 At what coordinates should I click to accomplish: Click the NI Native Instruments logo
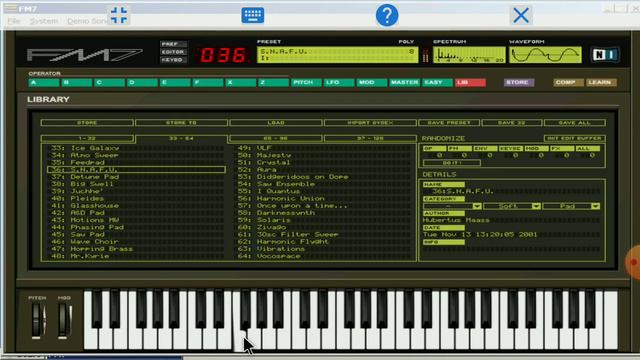pyautogui.click(x=605, y=55)
